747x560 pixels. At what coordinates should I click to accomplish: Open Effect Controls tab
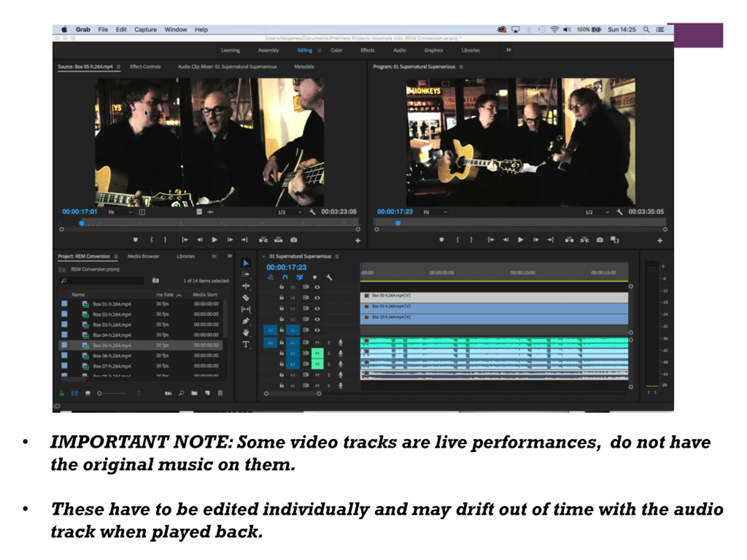coord(145,67)
